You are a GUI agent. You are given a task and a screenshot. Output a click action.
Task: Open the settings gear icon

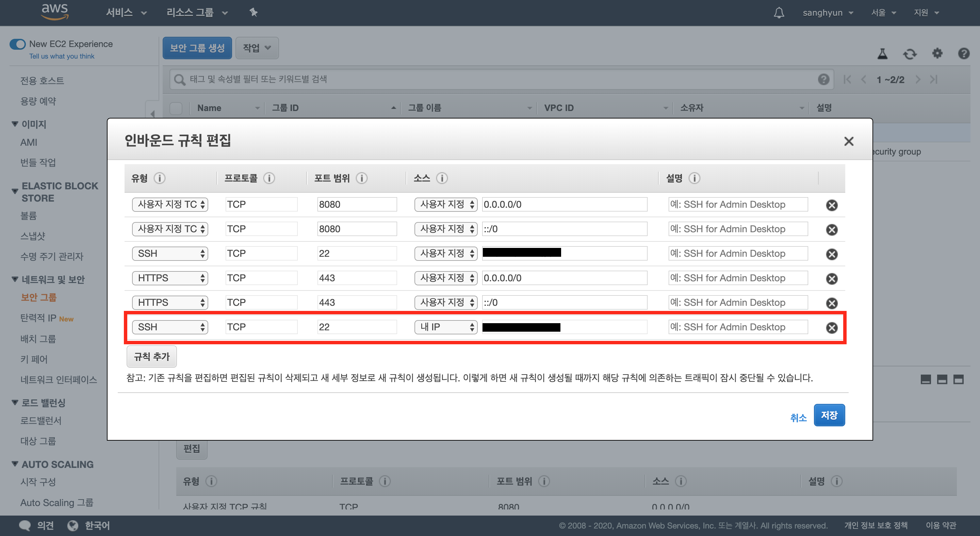click(x=937, y=53)
